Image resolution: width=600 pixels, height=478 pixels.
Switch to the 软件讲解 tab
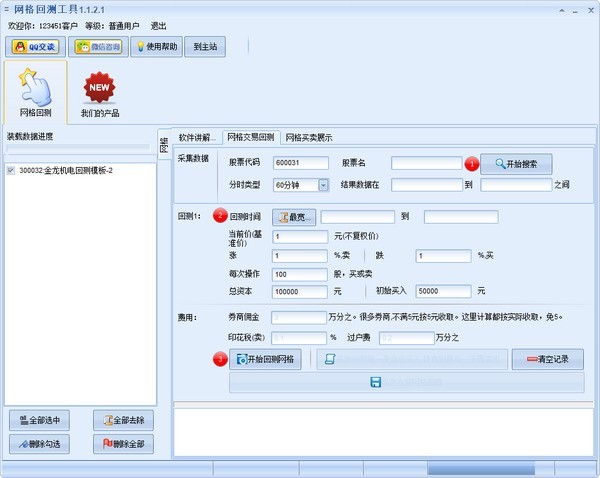(x=197, y=137)
